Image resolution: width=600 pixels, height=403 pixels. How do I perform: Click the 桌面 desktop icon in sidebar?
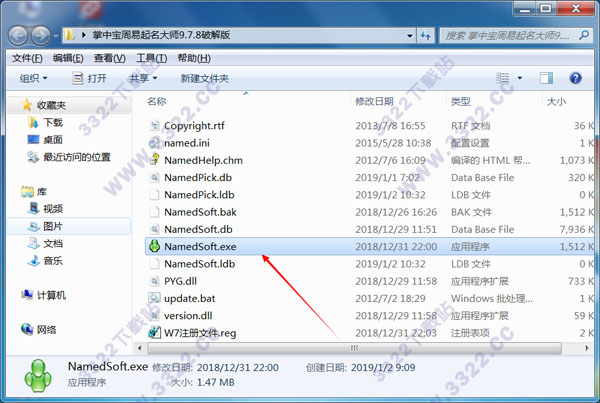point(33,139)
